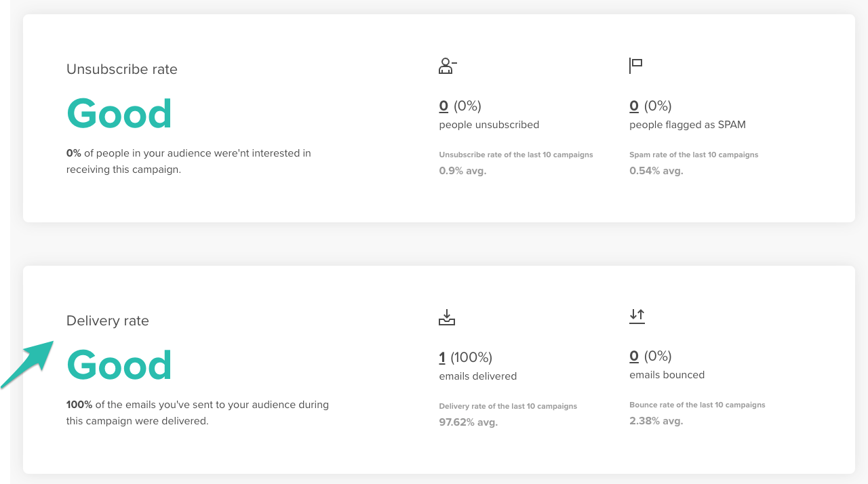Click the "Delivery rate of the last 10 campaigns" caption

pyautogui.click(x=508, y=406)
